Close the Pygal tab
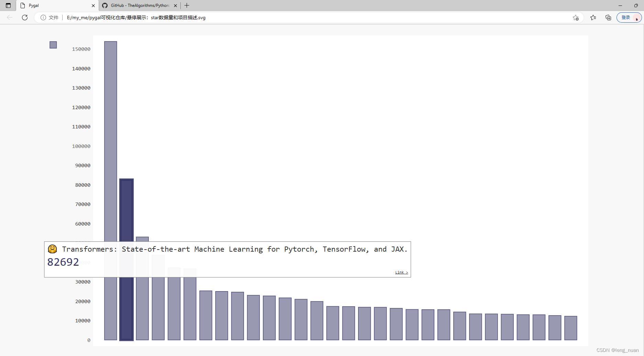The image size is (644, 356). (x=93, y=5)
